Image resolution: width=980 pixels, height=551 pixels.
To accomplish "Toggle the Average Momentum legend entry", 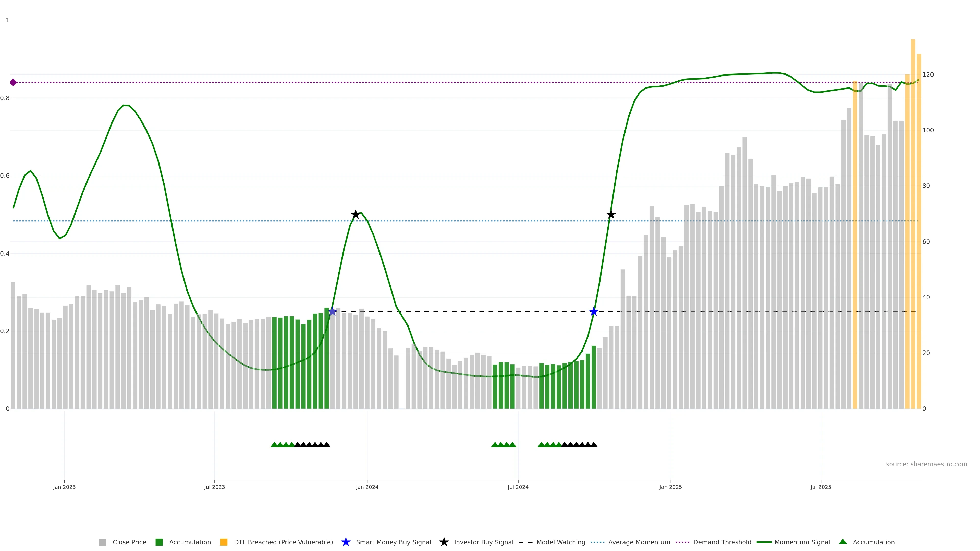I will tap(639, 542).
